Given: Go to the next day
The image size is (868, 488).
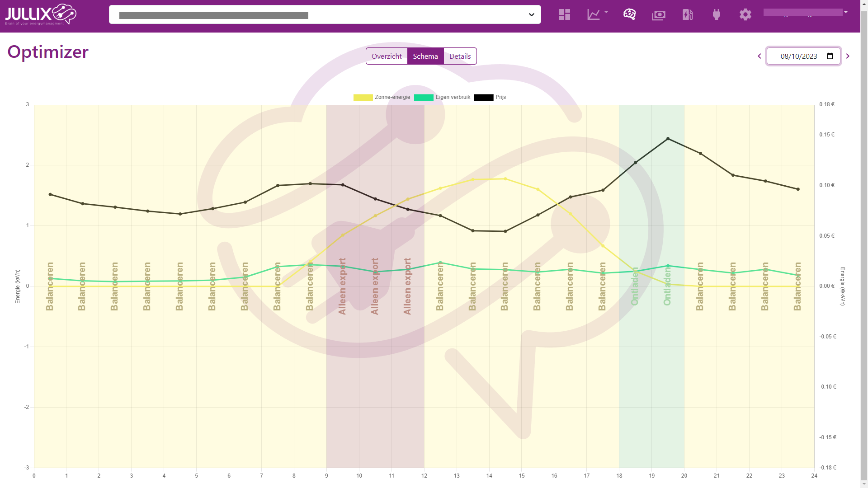Looking at the screenshot, I should coord(848,56).
